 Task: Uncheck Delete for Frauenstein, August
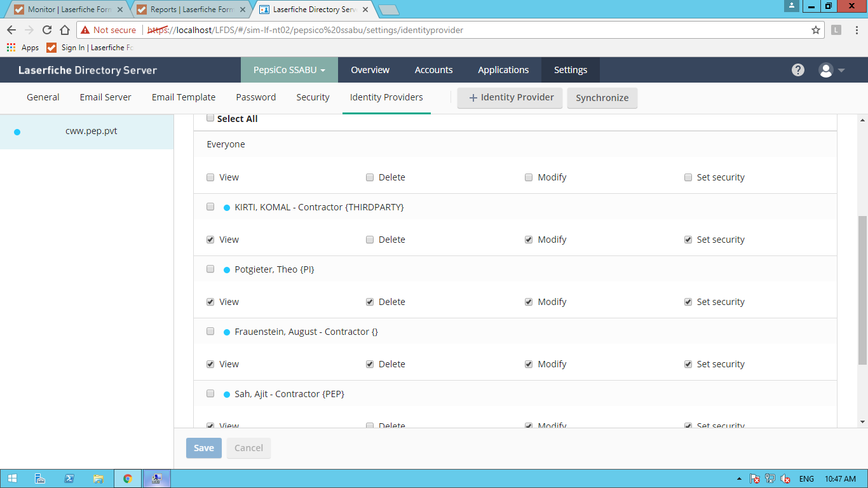tap(370, 364)
